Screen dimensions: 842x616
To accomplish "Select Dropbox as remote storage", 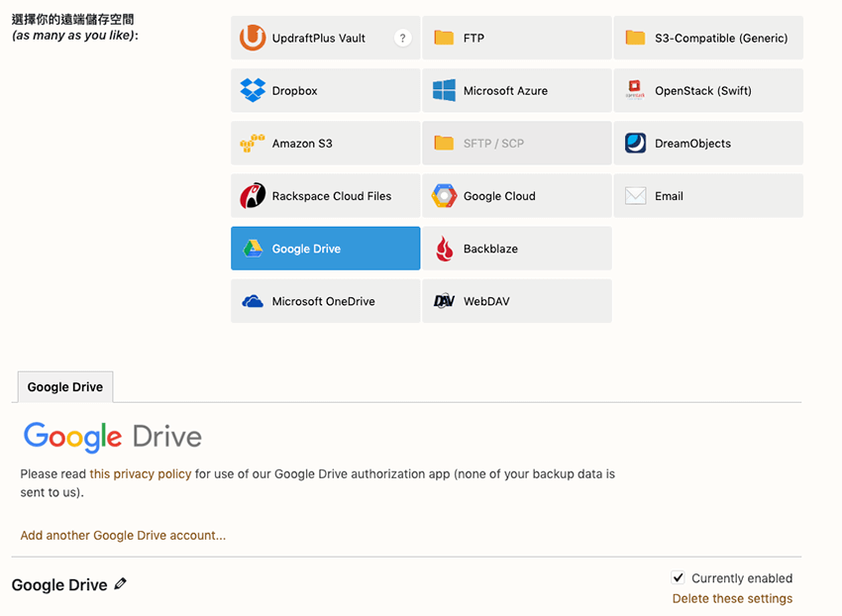I will pos(326,90).
